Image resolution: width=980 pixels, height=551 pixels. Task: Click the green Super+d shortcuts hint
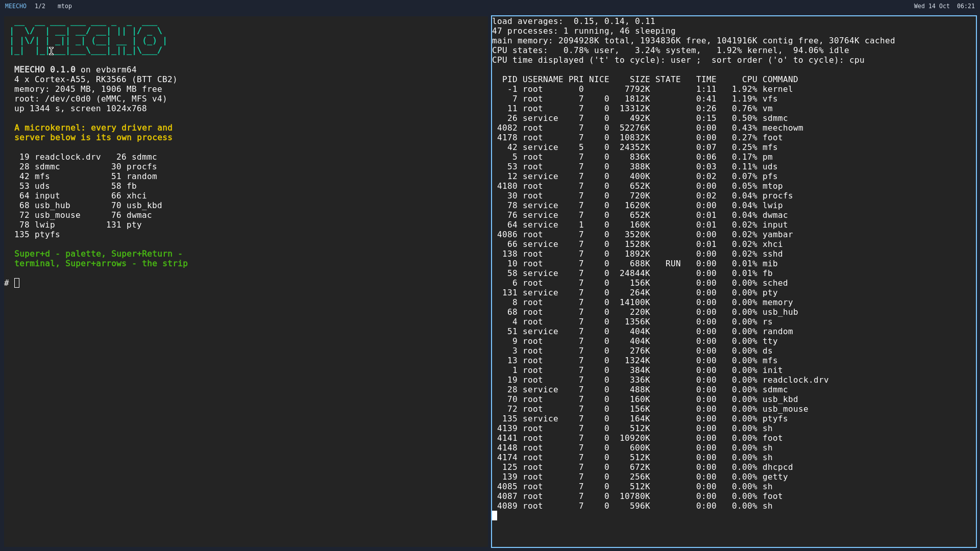pyautogui.click(x=101, y=259)
